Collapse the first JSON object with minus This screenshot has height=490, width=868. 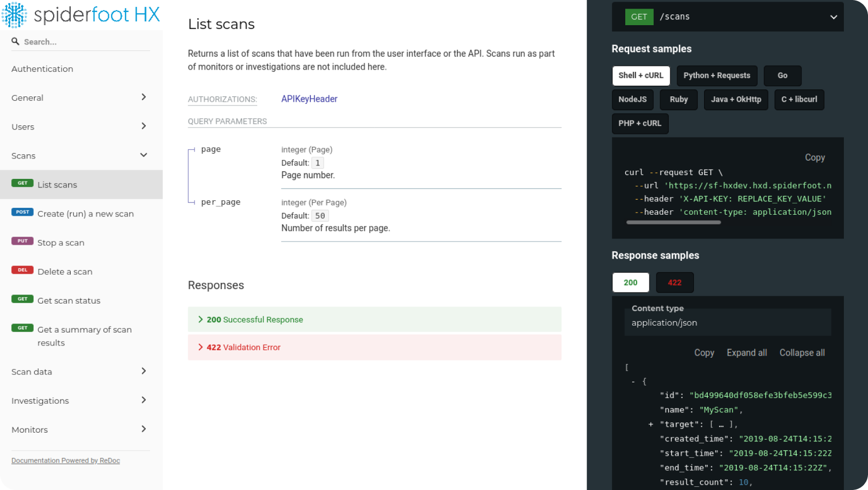(x=633, y=382)
